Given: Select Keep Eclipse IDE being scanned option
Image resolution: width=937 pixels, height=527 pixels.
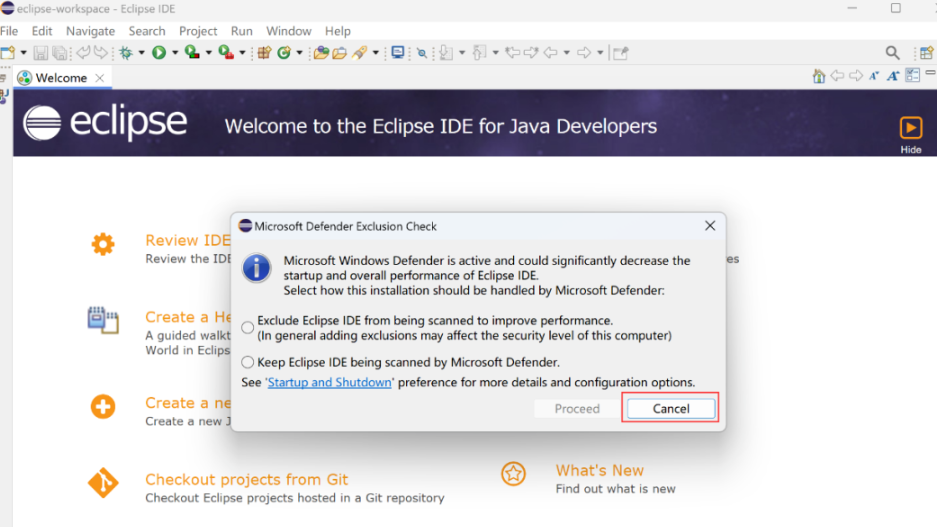Looking at the screenshot, I should click(247, 362).
